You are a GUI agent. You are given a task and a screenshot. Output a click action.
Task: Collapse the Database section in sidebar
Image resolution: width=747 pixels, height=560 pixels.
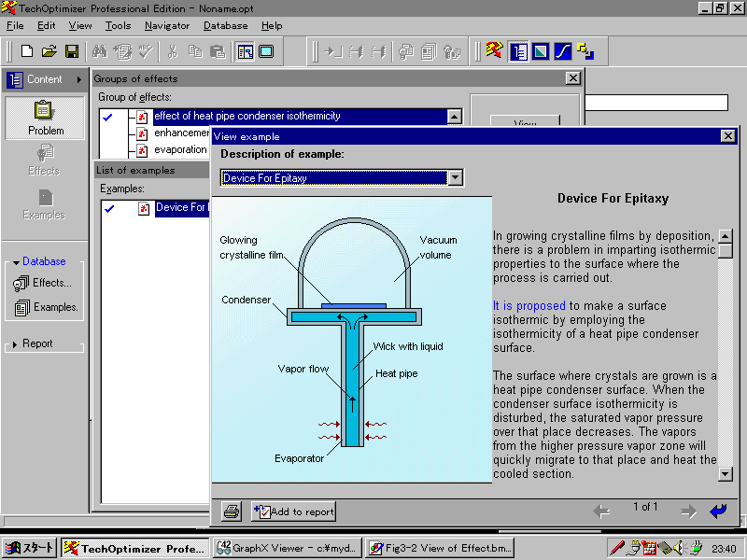[x=16, y=262]
